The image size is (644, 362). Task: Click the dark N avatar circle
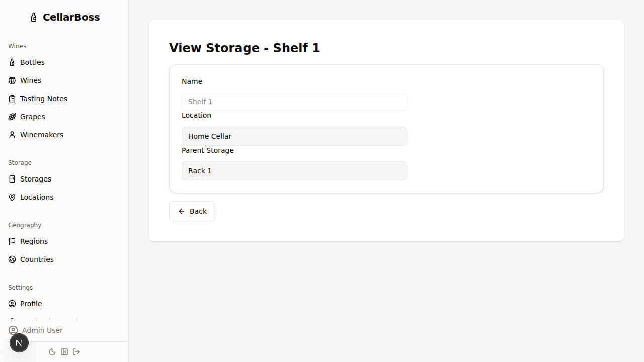pyautogui.click(x=19, y=342)
